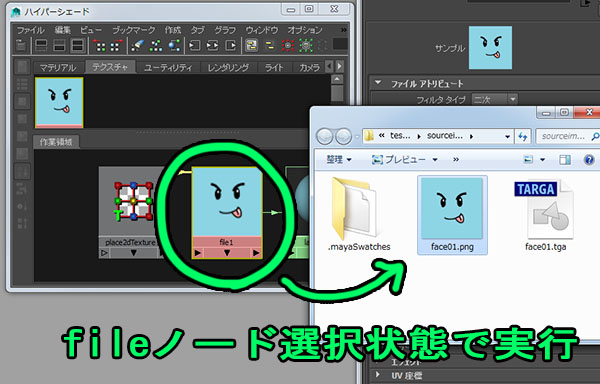Viewport: 600px width, 384px height.
Task: Select face texture swatch in テクスチャ bin
Action: pos(59,103)
